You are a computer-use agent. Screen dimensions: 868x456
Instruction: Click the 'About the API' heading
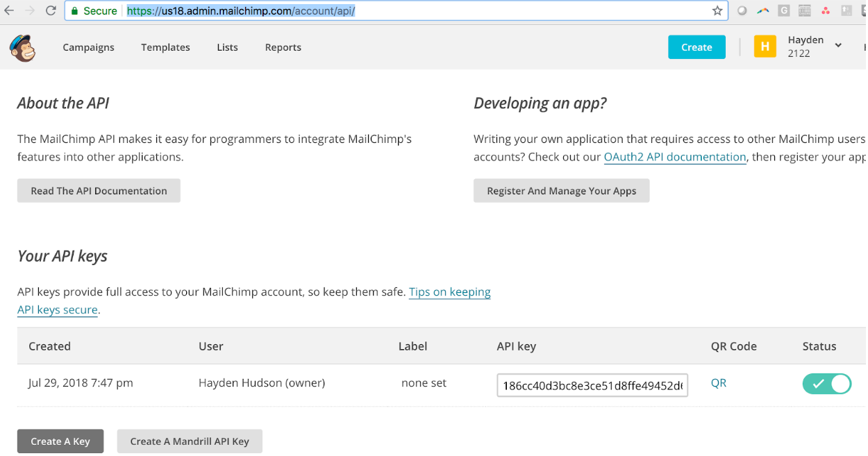click(x=63, y=103)
